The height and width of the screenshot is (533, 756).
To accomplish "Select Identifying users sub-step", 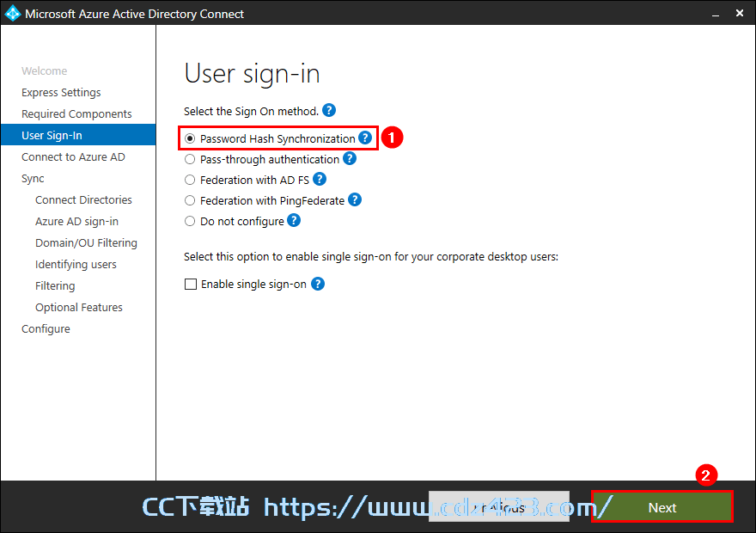I will pyautogui.click(x=76, y=264).
